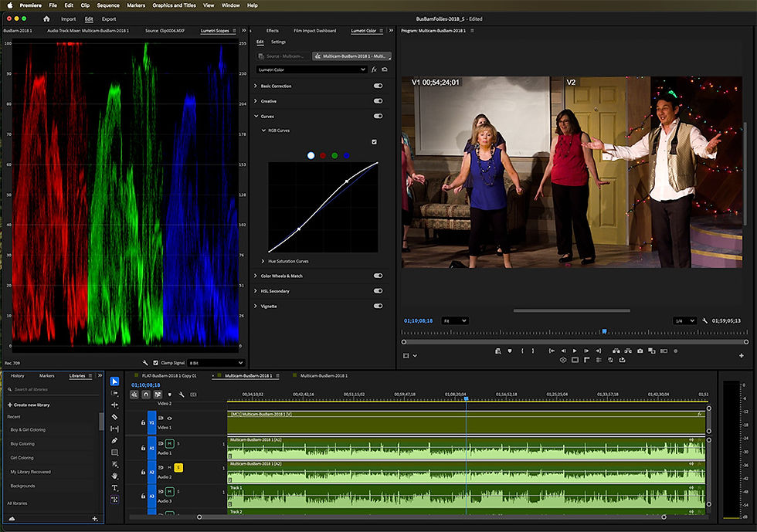Image resolution: width=757 pixels, height=532 pixels.
Task: Collapse the RGB Curves subsection
Action: pos(263,130)
